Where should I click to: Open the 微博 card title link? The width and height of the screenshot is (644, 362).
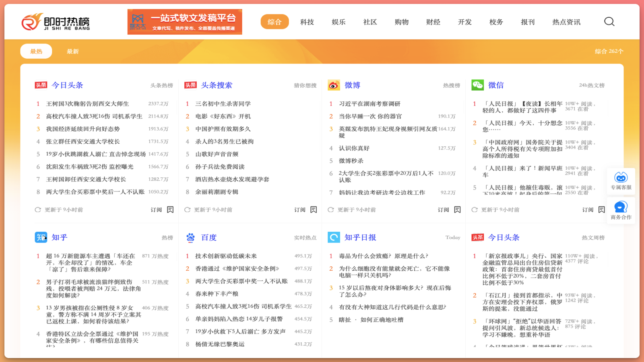[x=352, y=85]
